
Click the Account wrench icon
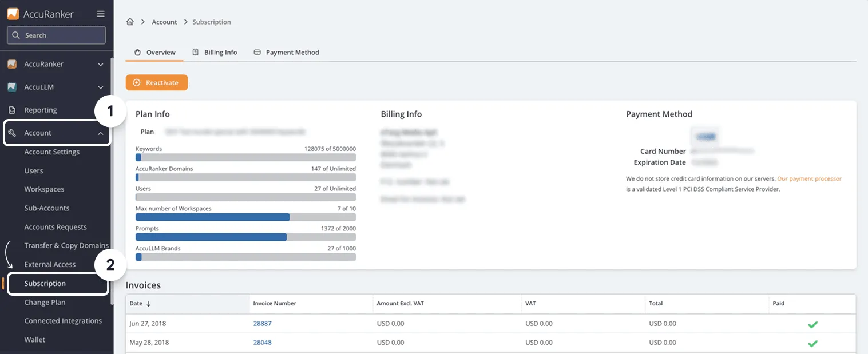pos(12,133)
